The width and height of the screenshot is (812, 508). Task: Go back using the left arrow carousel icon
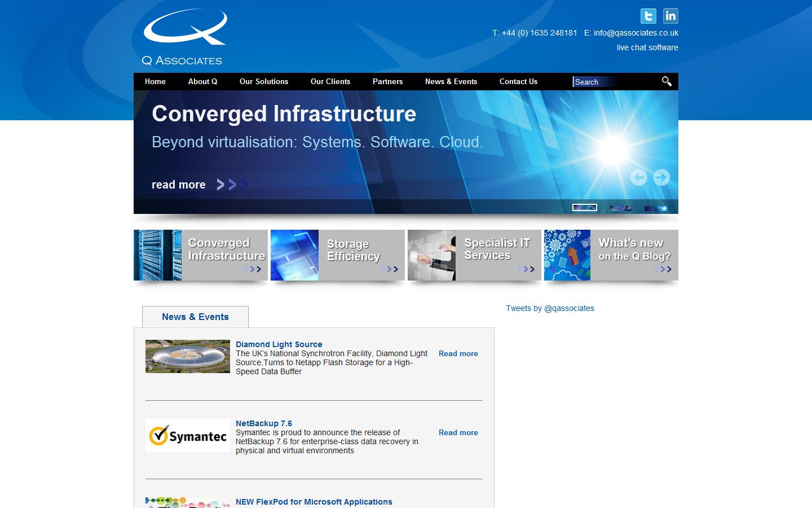pyautogui.click(x=638, y=177)
